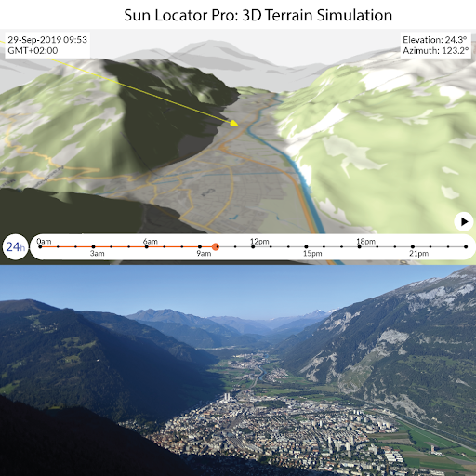Click the GMT+02:00 timezone label
Viewport: 476px width, 476px height.
(33, 50)
